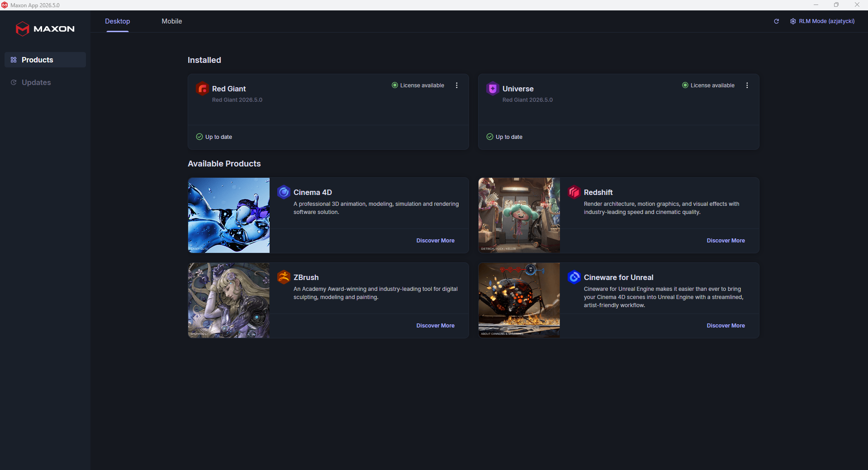Click the green license status icon for Universe
This screenshot has height=470, width=868.
[x=685, y=85]
